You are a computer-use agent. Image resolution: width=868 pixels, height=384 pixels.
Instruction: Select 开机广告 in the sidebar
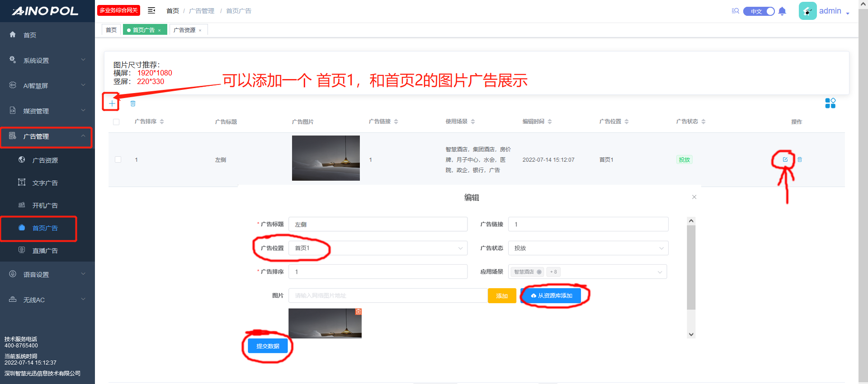(45, 206)
